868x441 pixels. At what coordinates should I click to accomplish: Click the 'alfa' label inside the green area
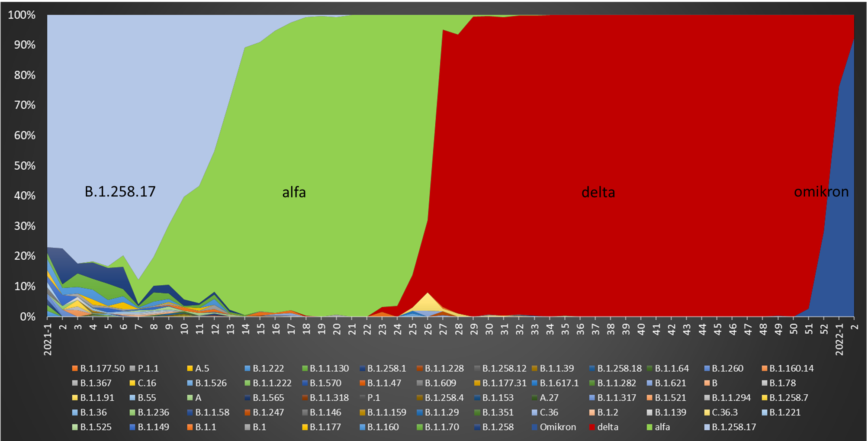point(294,192)
